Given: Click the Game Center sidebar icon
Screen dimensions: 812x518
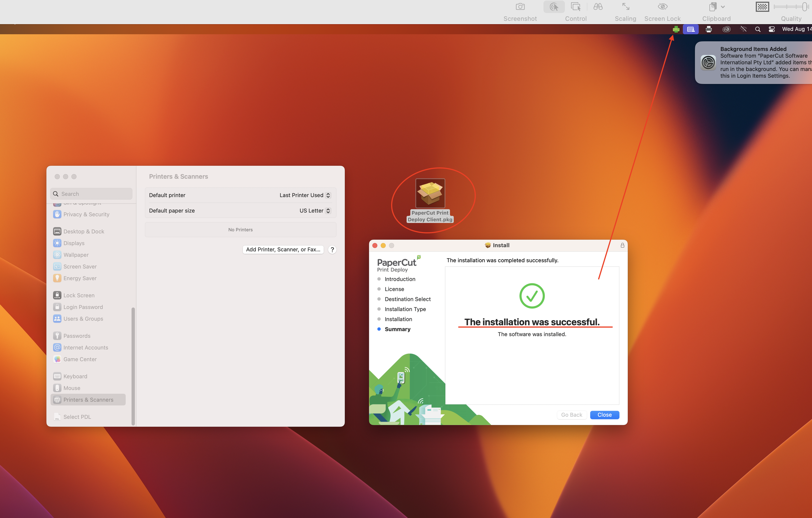Looking at the screenshot, I should pos(57,359).
